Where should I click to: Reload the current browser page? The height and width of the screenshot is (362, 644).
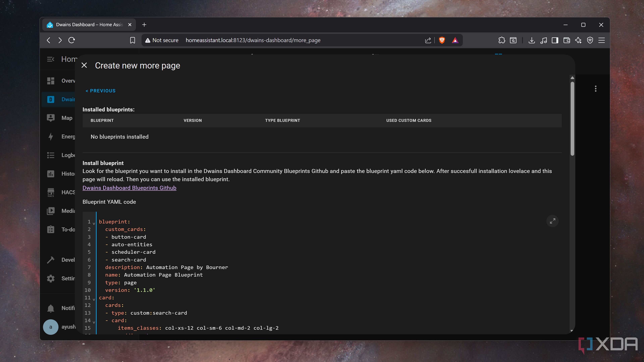click(x=71, y=40)
